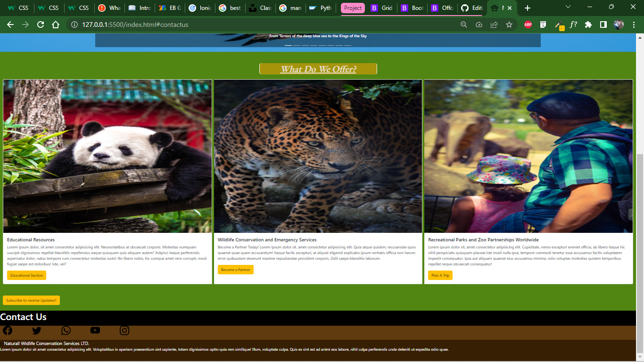Click the 'Contact Us' heading

(x=24, y=317)
